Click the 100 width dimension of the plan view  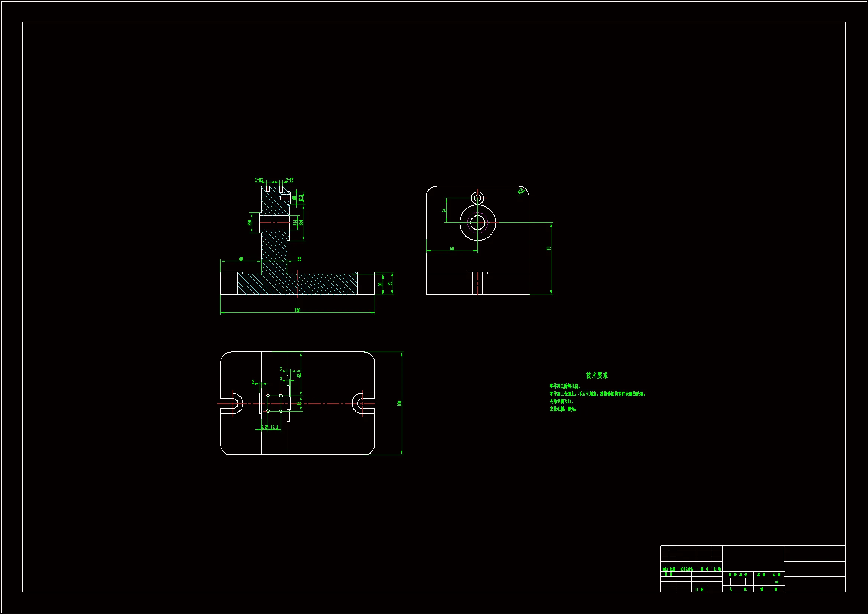click(399, 403)
